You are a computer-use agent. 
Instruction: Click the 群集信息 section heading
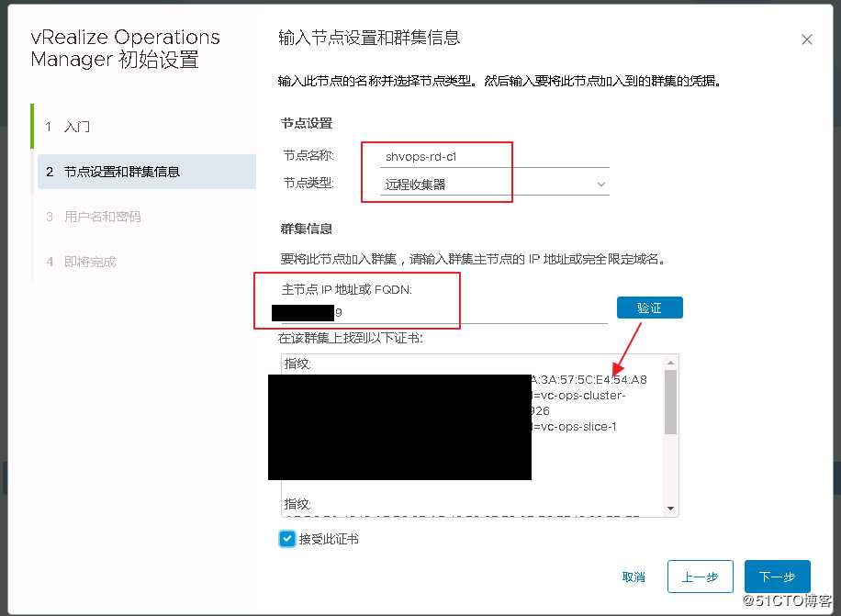307,229
